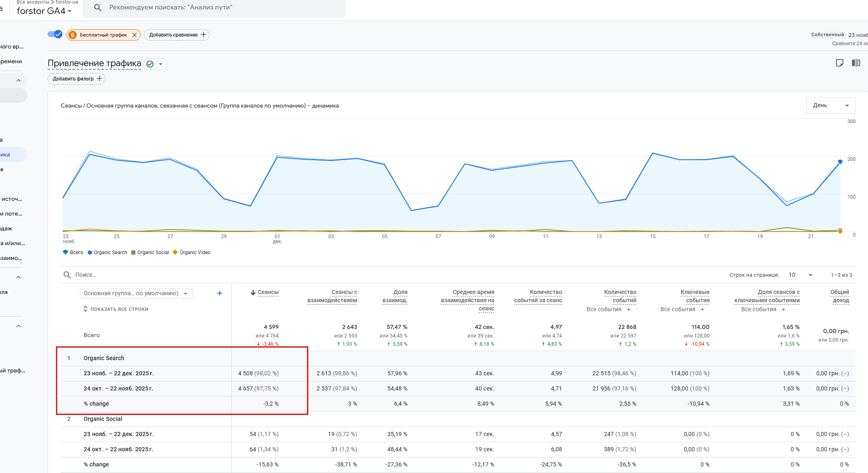Open Все события dropdown under Ключевые события
The height and width of the screenshot is (473, 868).
[x=682, y=309]
